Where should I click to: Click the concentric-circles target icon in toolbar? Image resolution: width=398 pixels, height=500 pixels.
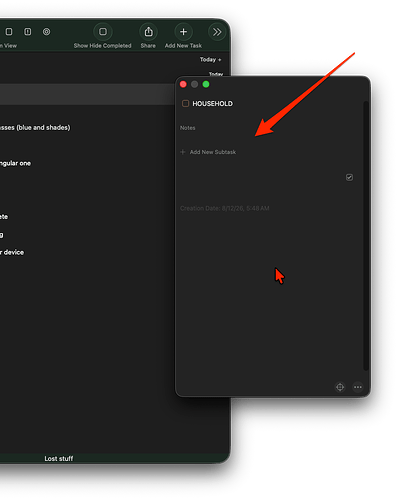46,32
